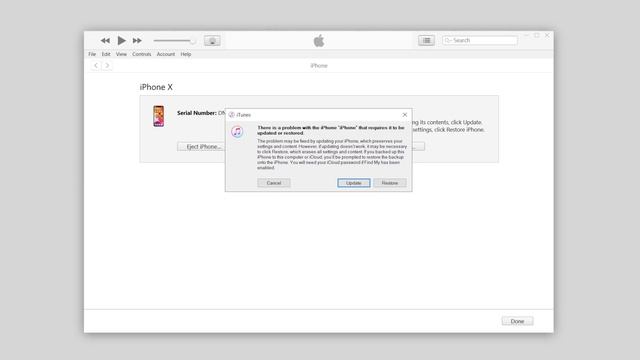This screenshot has width=640, height=360.
Task: Click the iPhone X heading text
Action: point(156,87)
